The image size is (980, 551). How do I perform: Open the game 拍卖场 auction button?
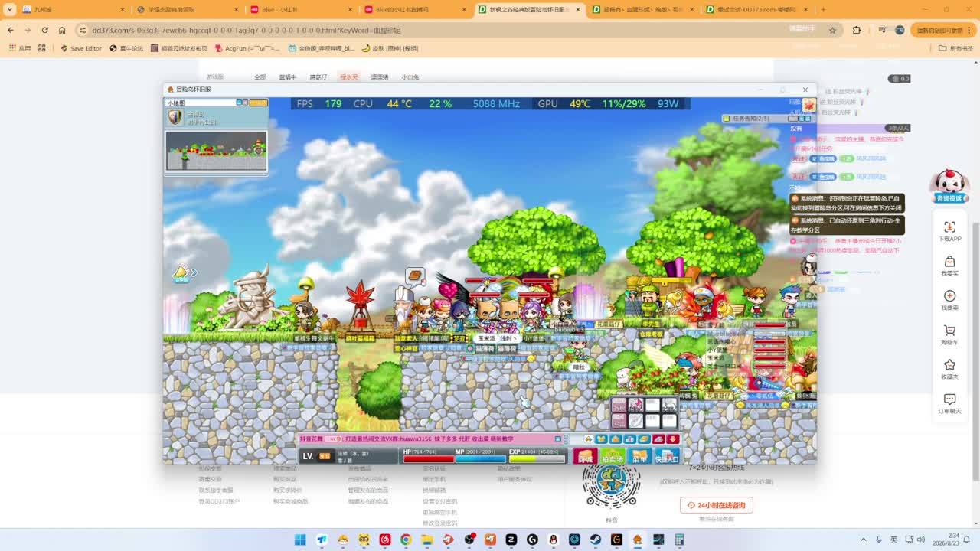tap(612, 457)
